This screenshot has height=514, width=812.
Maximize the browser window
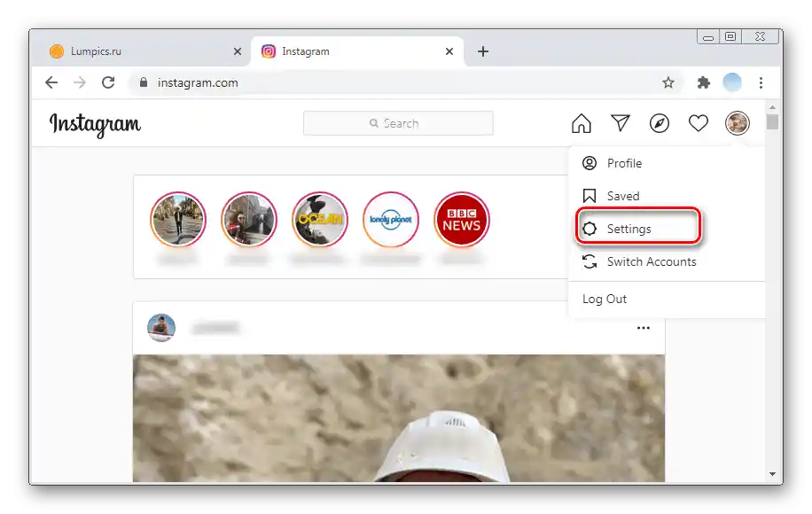(x=730, y=36)
